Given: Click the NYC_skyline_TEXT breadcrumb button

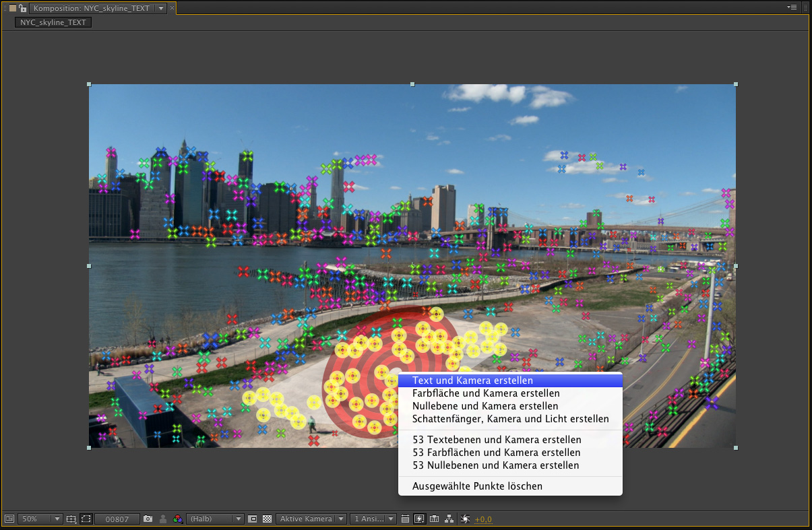Looking at the screenshot, I should pyautogui.click(x=53, y=22).
